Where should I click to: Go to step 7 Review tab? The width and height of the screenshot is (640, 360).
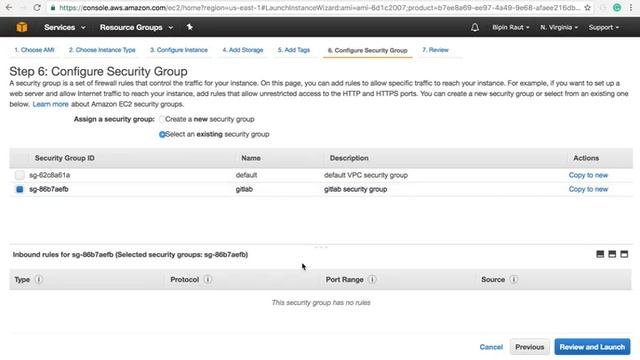435,50
